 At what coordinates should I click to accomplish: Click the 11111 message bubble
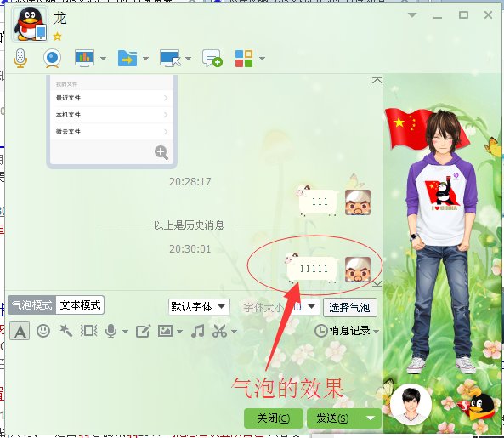312,268
